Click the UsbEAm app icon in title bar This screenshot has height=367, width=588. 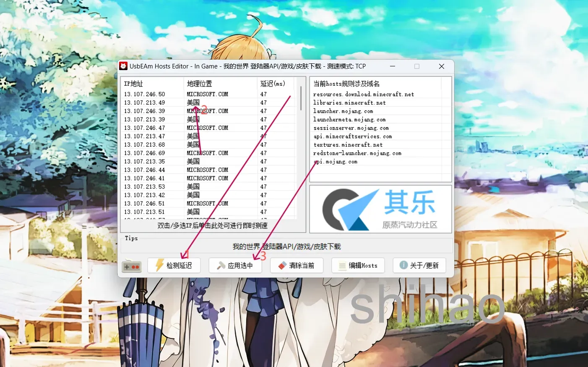point(123,66)
